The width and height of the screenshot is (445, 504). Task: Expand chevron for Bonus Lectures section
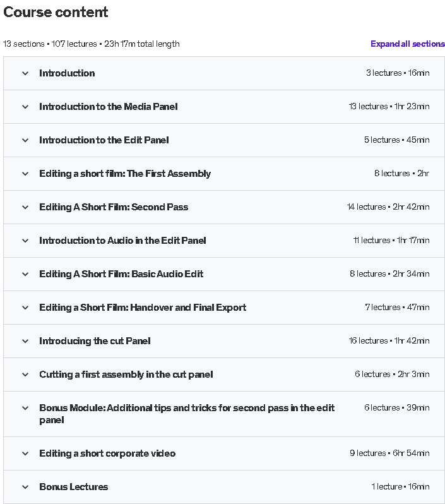point(25,487)
